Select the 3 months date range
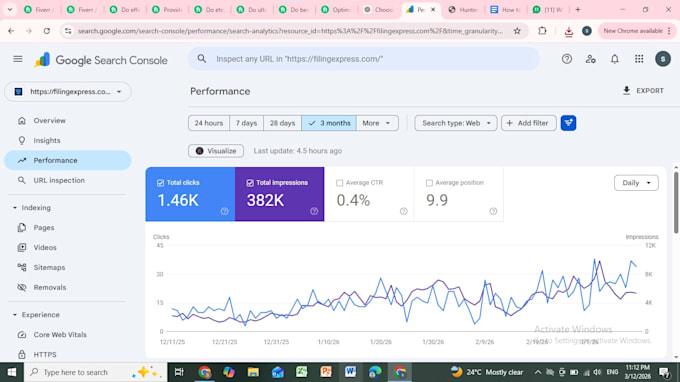 pyautogui.click(x=329, y=123)
